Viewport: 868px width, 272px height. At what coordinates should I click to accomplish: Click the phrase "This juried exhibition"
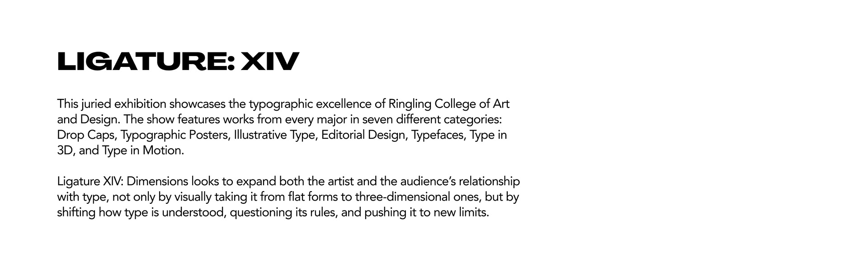click(x=111, y=104)
